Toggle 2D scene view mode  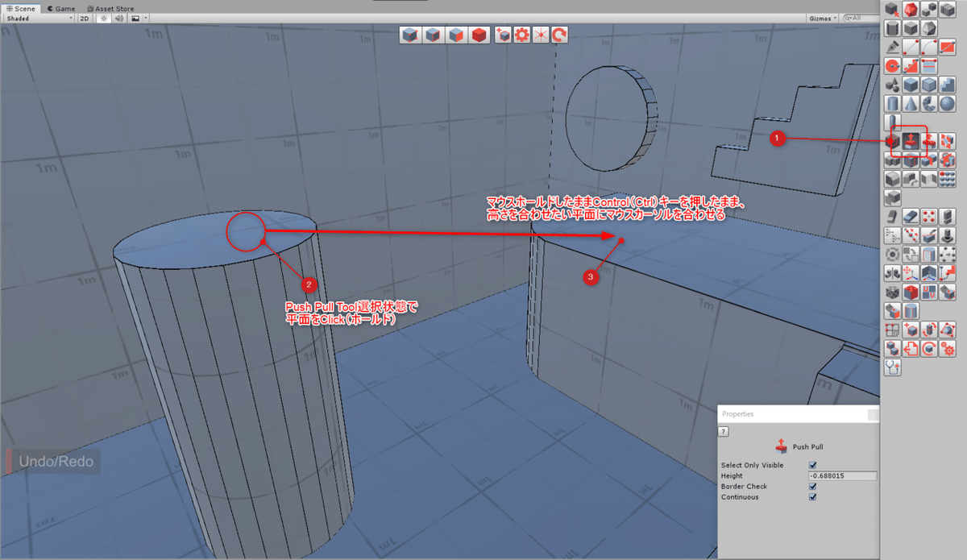[85, 18]
